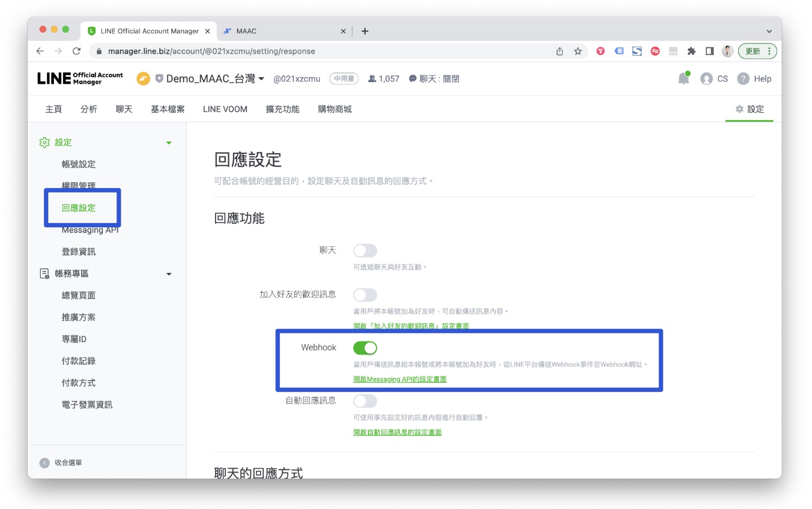Screen dimensions: 812x509
Task: Click the share icon in address bar
Action: click(x=559, y=51)
